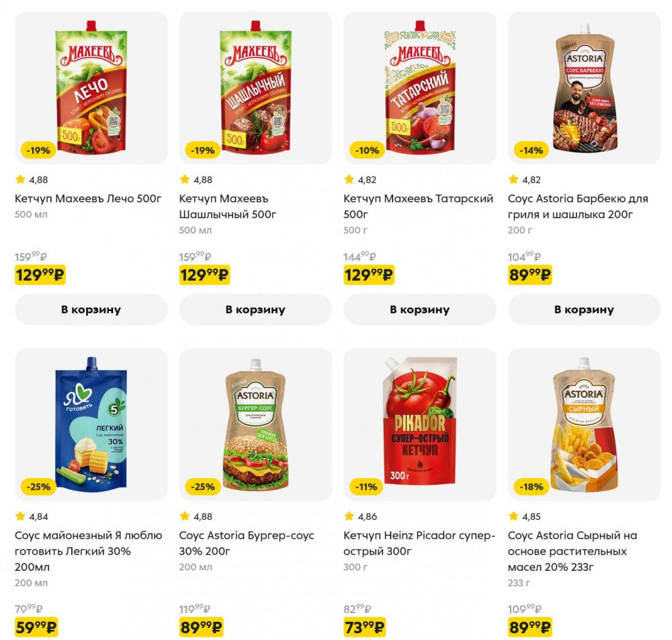Add Кетчуп Махеевъ Лечо 500г to cart
672x640 pixels.
click(91, 309)
